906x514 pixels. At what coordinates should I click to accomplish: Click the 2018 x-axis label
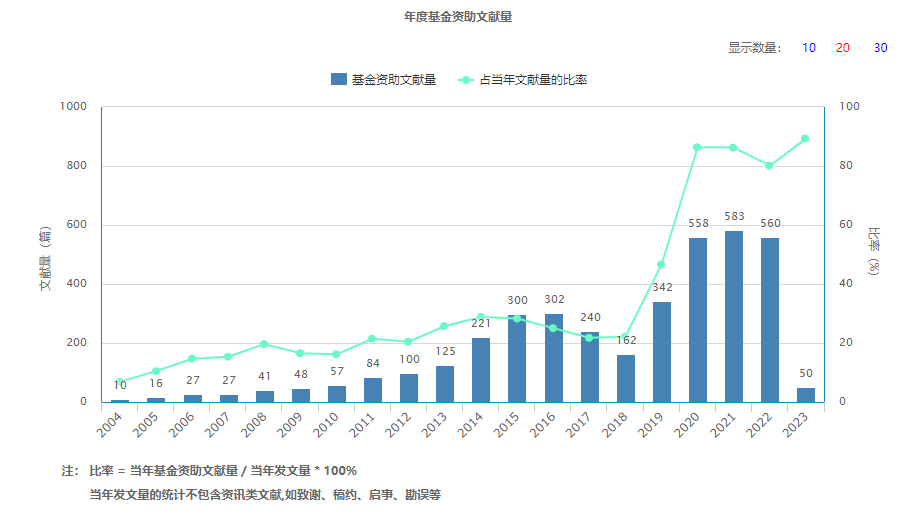tap(615, 424)
